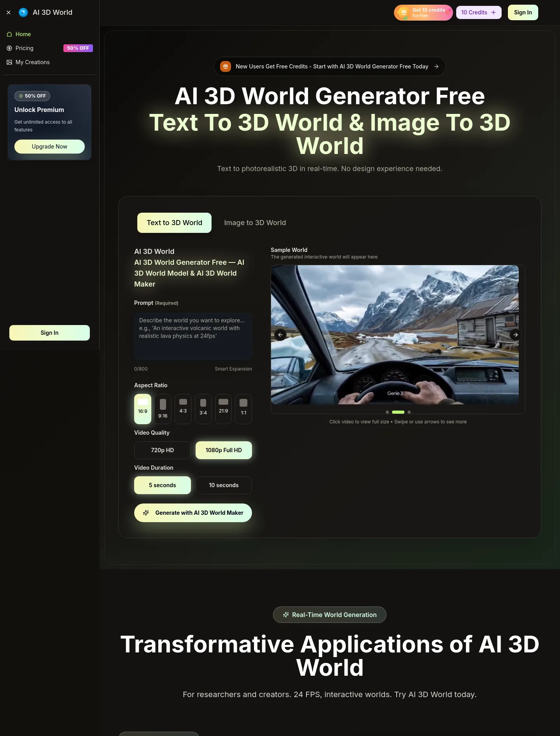Close the sidebar with the X icon
Image resolution: width=560 pixels, height=736 pixels.
(9, 12)
